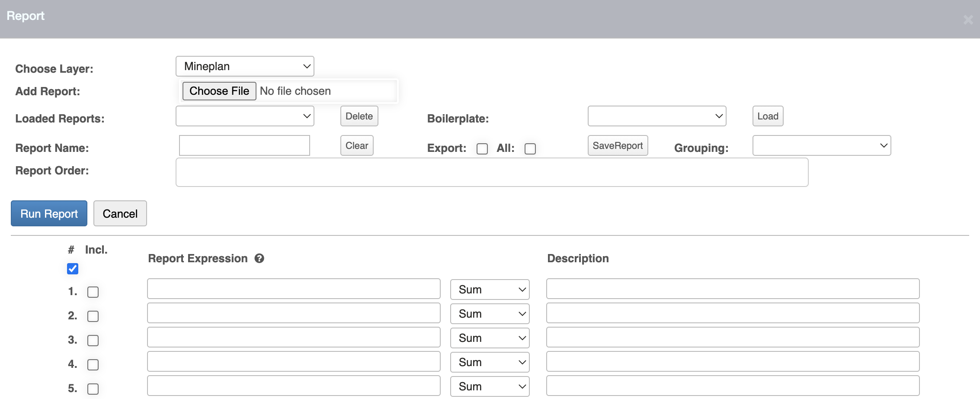Delete the selected loaded report
Screen dimensions: 980x399
359,116
